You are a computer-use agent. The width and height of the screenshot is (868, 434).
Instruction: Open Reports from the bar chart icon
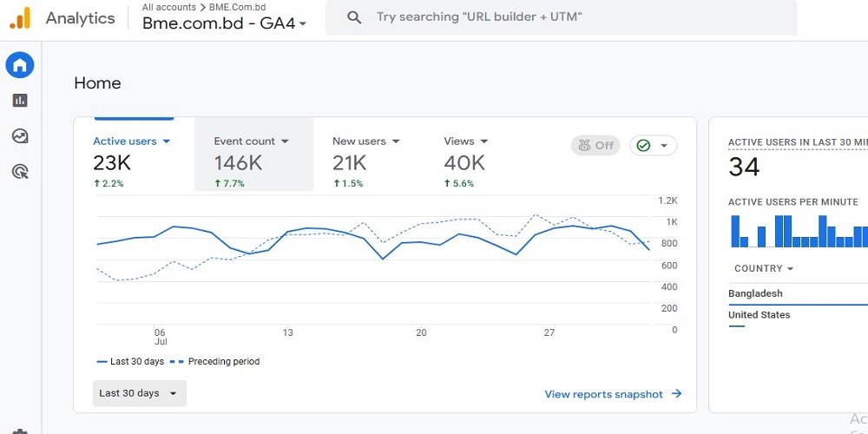(x=20, y=101)
